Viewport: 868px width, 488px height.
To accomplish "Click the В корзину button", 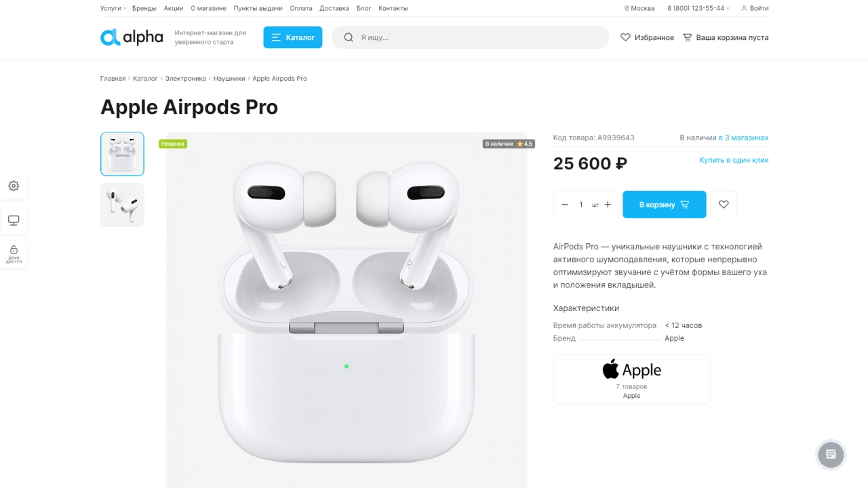I will pos(665,205).
